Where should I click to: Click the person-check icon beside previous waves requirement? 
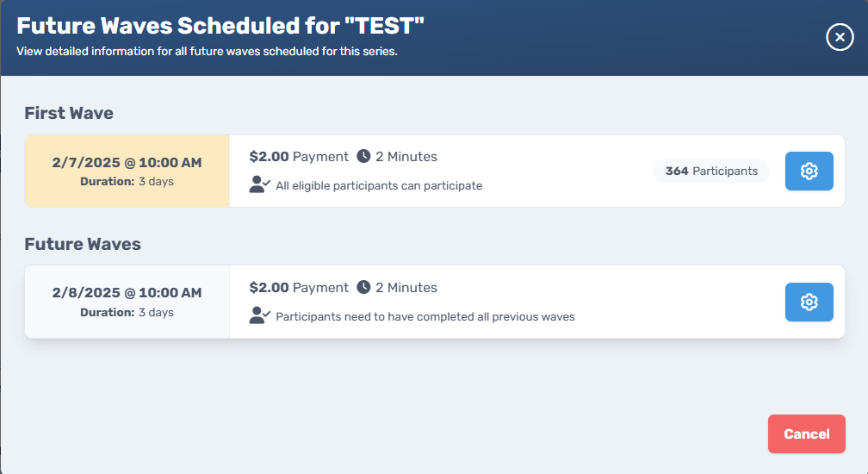259,315
